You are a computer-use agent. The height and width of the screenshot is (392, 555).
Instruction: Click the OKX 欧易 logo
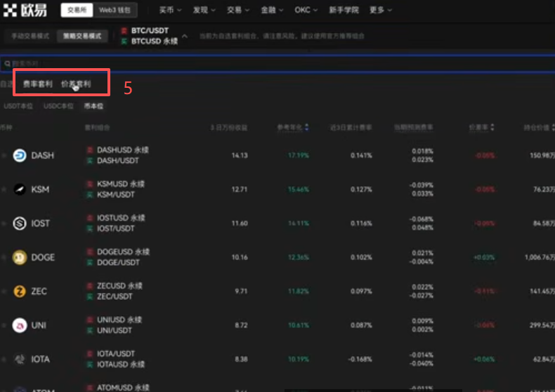[25, 10]
